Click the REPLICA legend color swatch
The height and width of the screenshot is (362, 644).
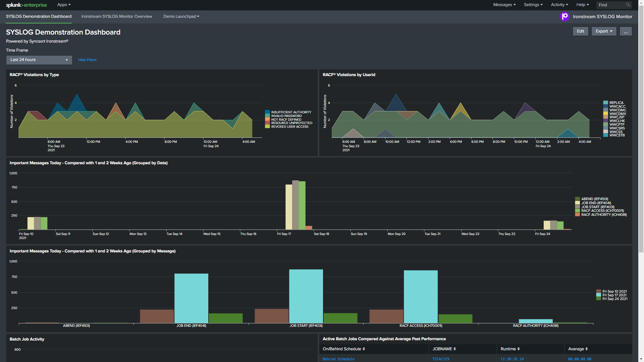605,103
